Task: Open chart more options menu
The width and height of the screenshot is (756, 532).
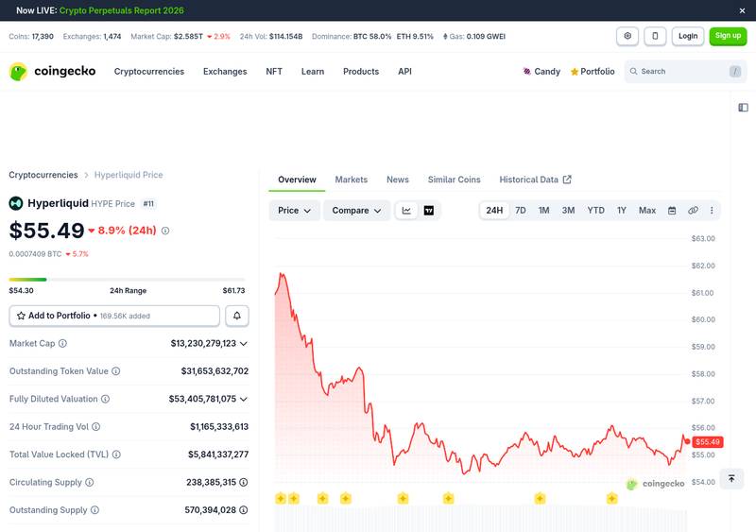Action: click(712, 211)
